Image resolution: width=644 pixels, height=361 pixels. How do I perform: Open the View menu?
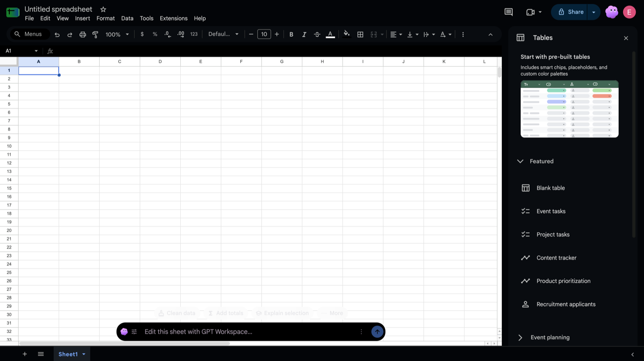pyautogui.click(x=62, y=19)
